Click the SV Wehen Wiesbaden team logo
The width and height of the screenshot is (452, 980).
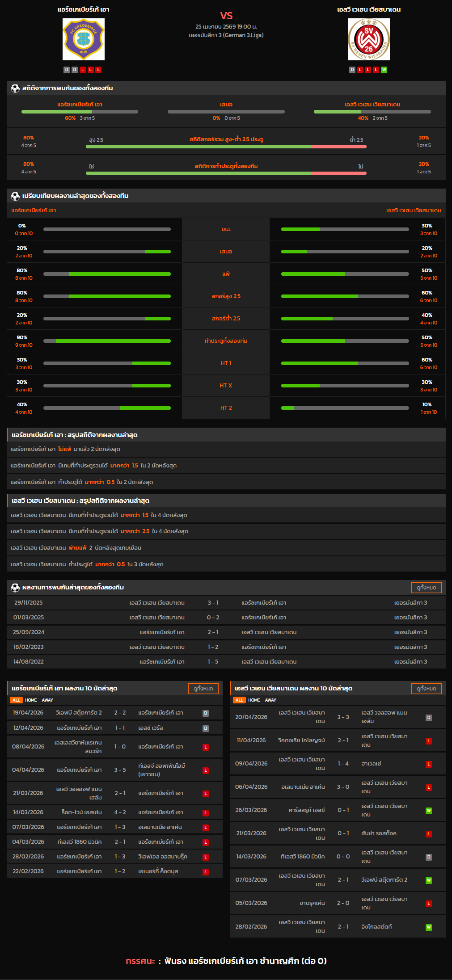click(368, 39)
